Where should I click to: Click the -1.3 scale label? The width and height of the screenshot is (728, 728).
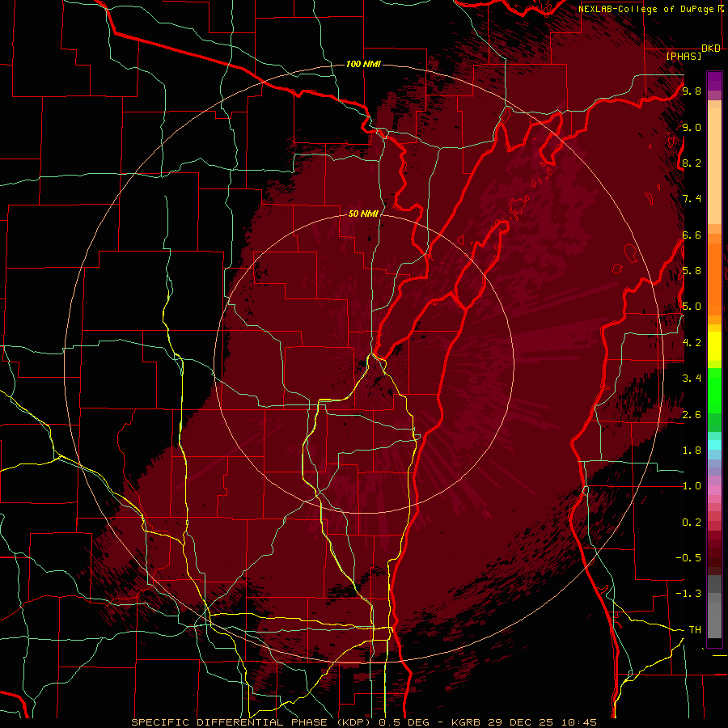(x=688, y=594)
